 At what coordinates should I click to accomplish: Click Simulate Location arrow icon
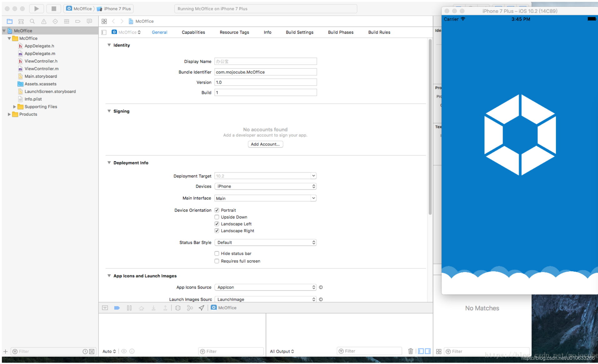pos(202,308)
